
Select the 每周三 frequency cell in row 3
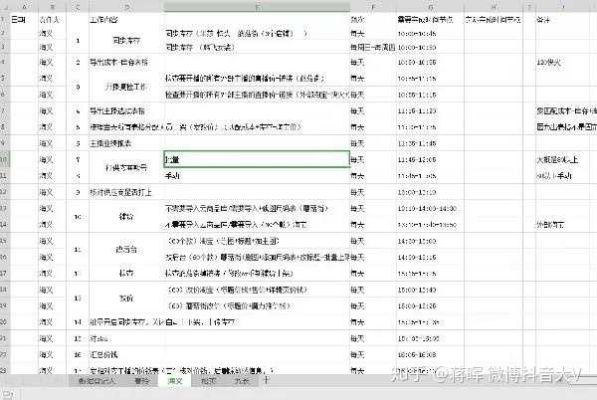[x=373, y=47]
